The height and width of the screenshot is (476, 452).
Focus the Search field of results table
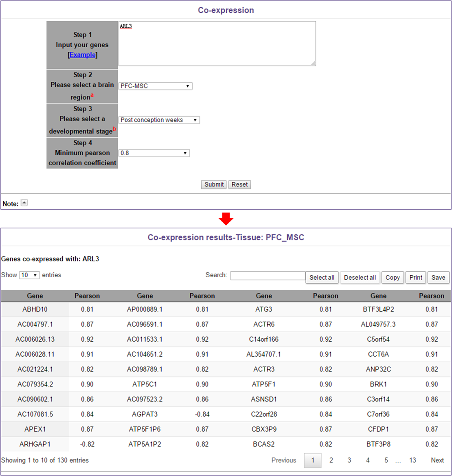[268, 276]
